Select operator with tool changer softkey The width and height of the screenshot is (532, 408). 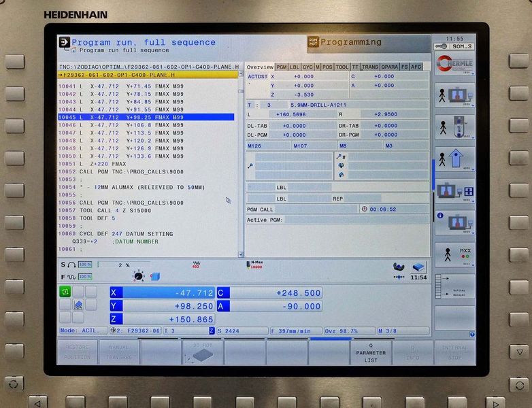(454, 127)
